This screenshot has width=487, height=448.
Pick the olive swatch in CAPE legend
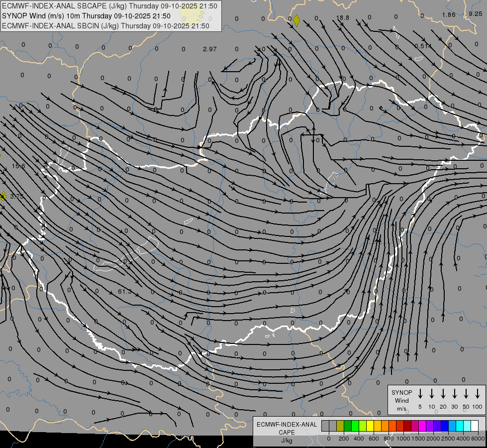pos(340,426)
